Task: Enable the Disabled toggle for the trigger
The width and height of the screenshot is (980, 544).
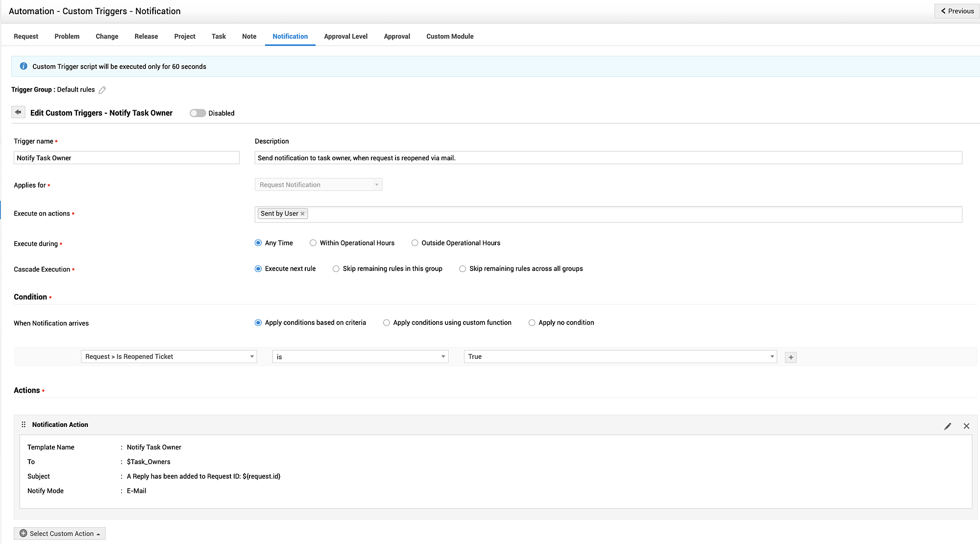Action: tap(197, 113)
